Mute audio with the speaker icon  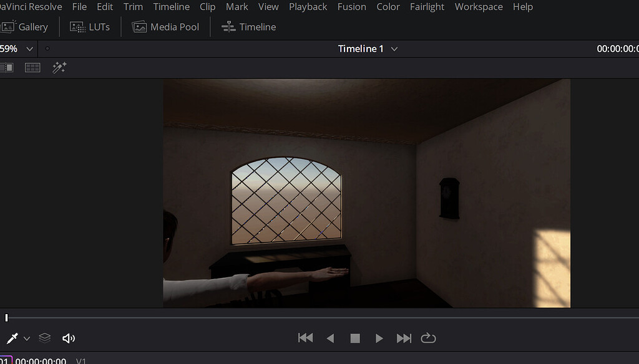(x=69, y=338)
